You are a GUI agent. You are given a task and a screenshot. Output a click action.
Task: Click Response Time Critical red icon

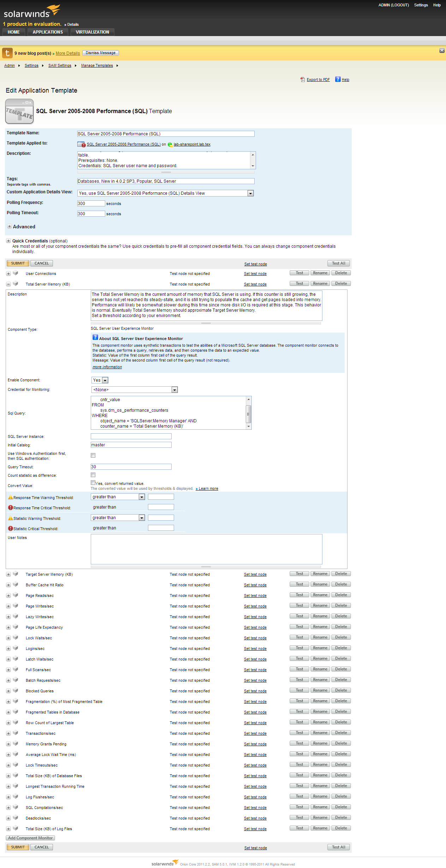[x=11, y=508]
